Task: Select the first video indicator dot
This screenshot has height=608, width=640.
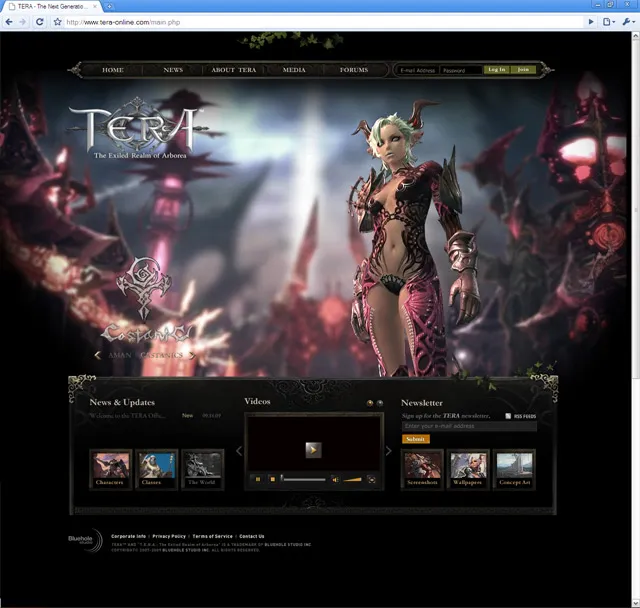Action: click(370, 403)
